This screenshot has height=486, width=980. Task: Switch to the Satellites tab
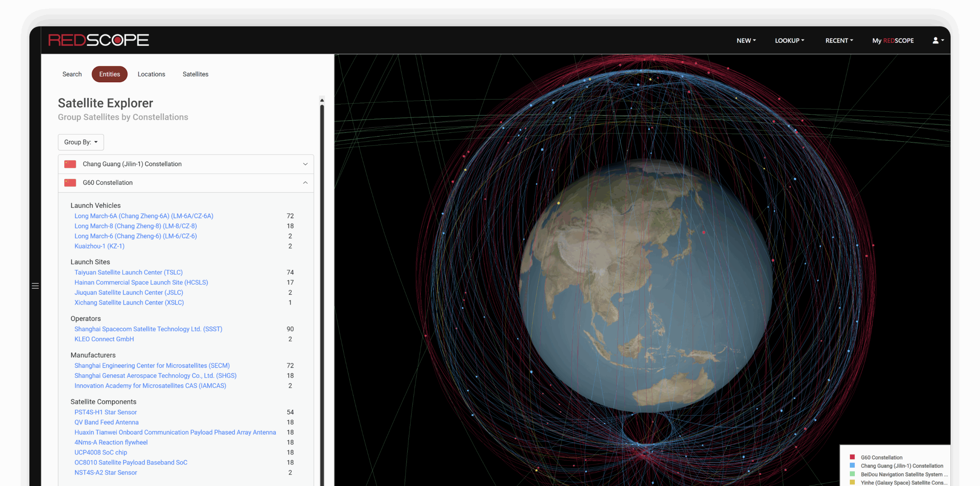pos(195,74)
